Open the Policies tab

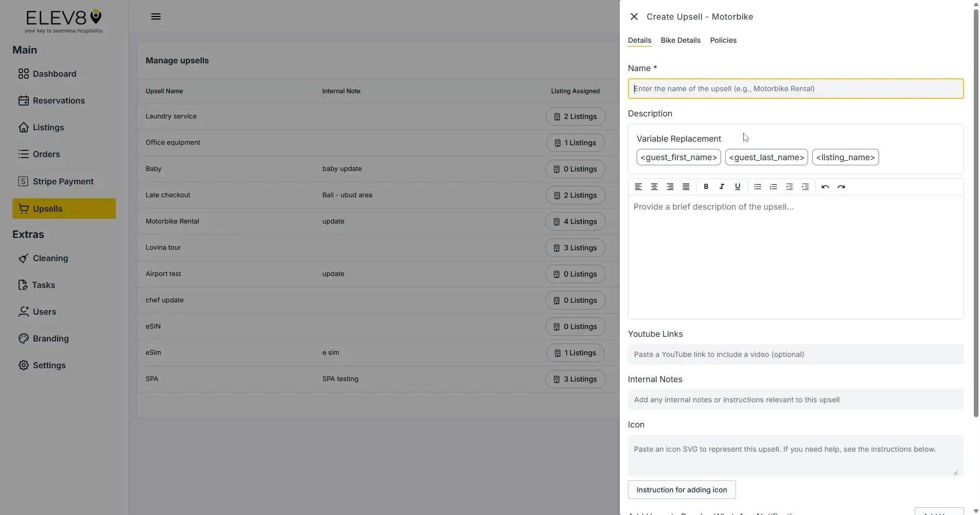click(723, 40)
